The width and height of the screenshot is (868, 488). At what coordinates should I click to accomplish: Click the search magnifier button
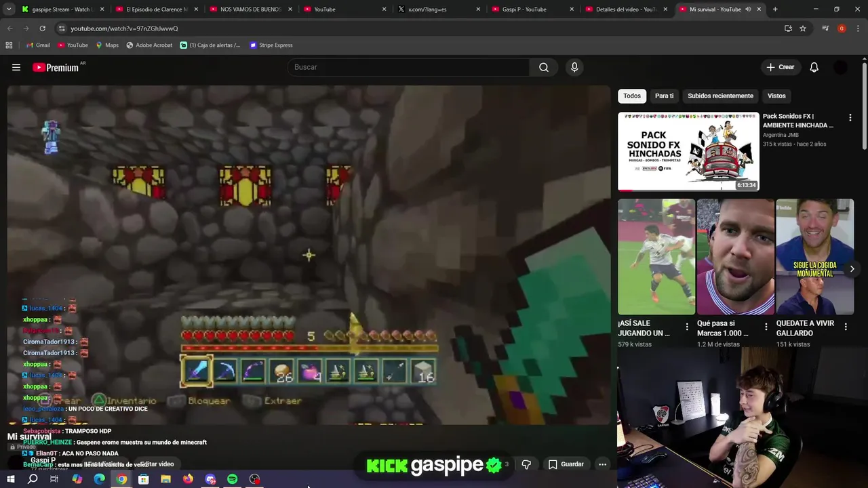(544, 67)
